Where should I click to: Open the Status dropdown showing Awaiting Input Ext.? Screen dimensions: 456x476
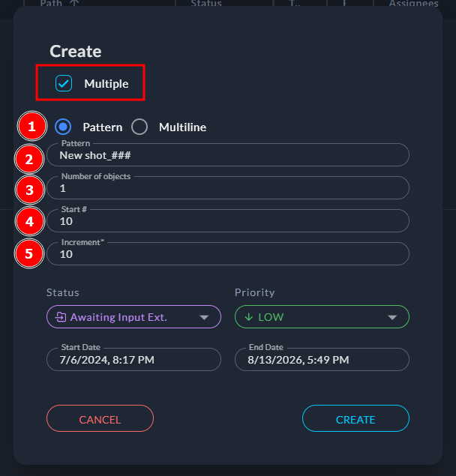pyautogui.click(x=133, y=317)
